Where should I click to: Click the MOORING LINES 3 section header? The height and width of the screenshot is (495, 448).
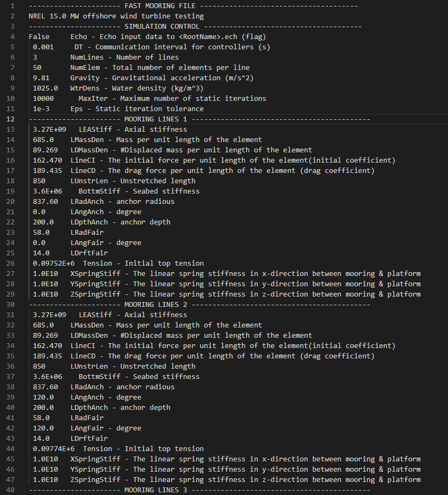pos(155,490)
